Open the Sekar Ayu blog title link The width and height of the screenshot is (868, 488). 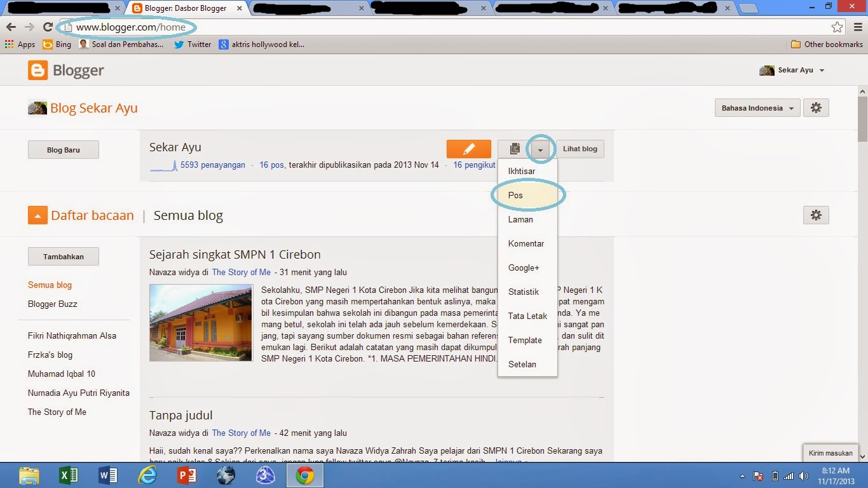175,147
